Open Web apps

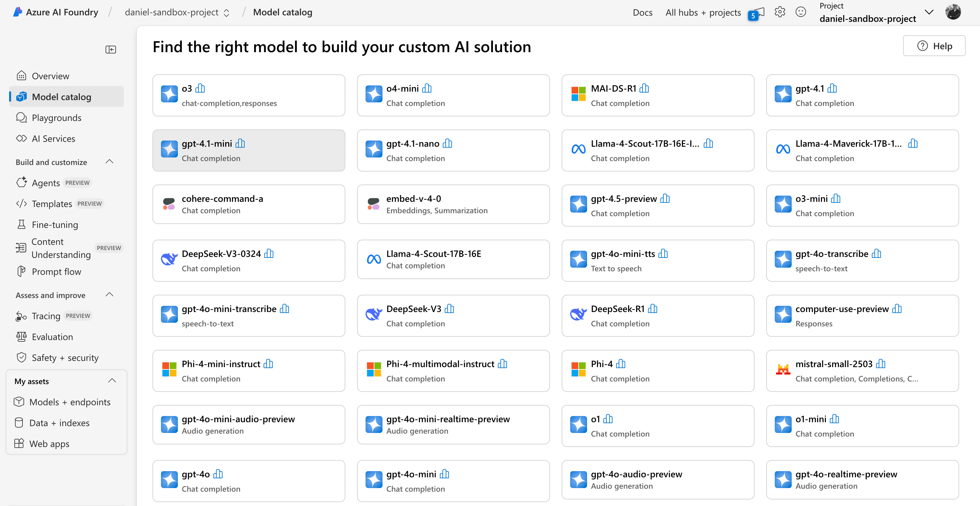66,444
